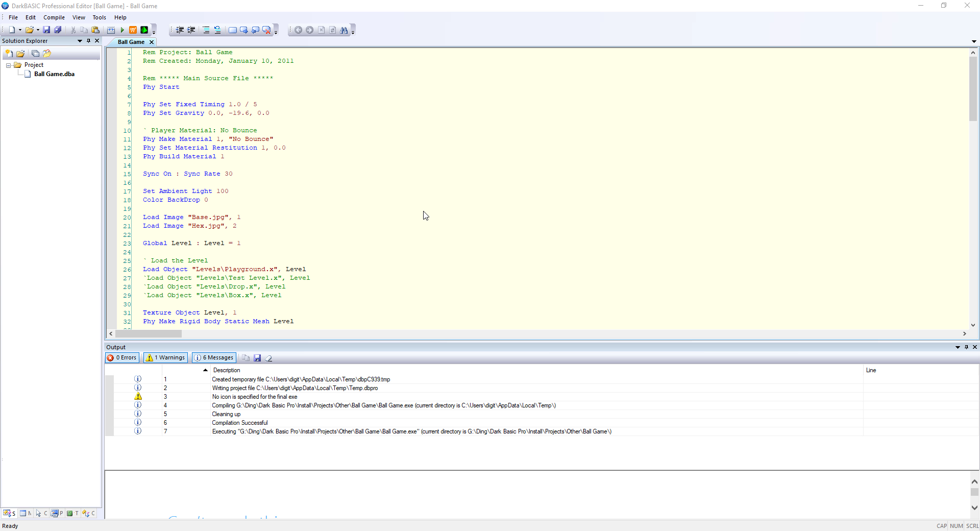980x531 pixels.
Task: Open the Output panel dropdown menu
Action: 959,347
